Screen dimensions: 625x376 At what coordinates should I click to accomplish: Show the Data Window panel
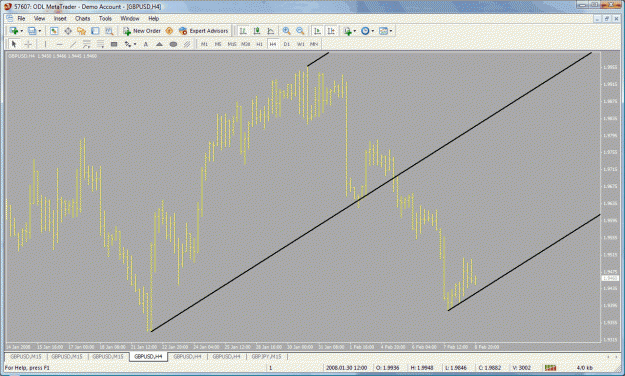(x=68, y=31)
